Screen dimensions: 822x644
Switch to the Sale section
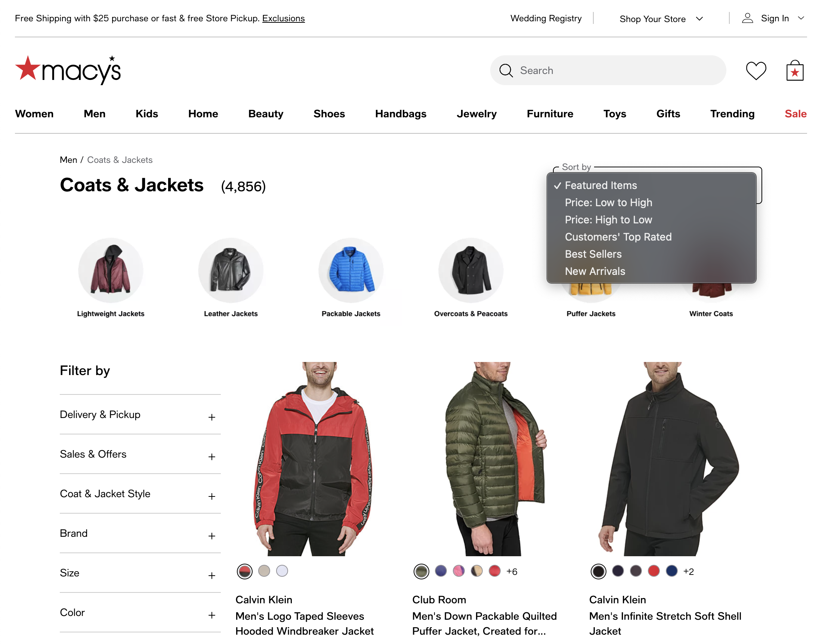[x=795, y=114]
